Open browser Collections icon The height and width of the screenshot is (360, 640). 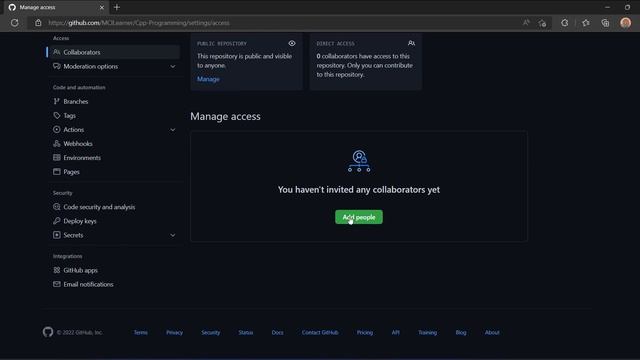[605, 23]
